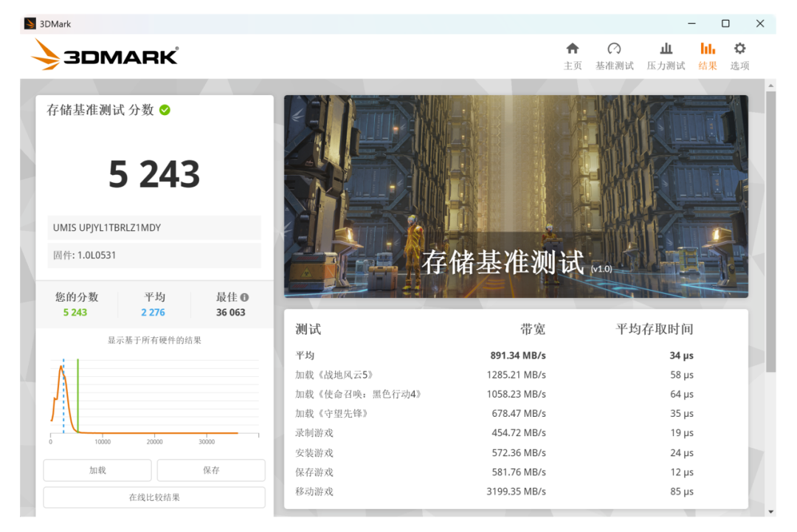The height and width of the screenshot is (532, 797).
Task: Click the 平均存取时间 column header
Action: tap(655, 329)
